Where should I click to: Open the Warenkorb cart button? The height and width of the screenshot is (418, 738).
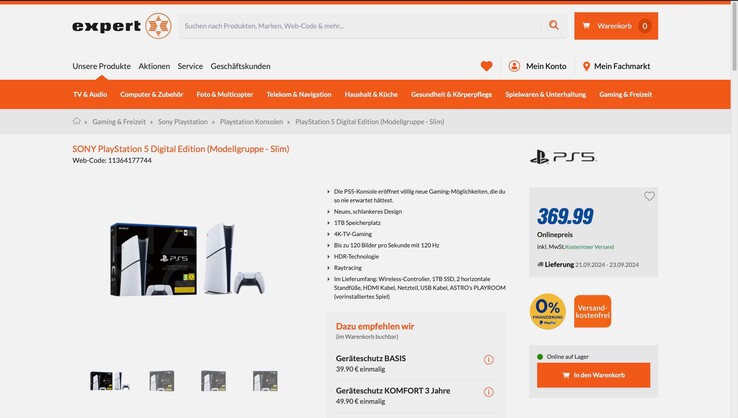(x=616, y=26)
